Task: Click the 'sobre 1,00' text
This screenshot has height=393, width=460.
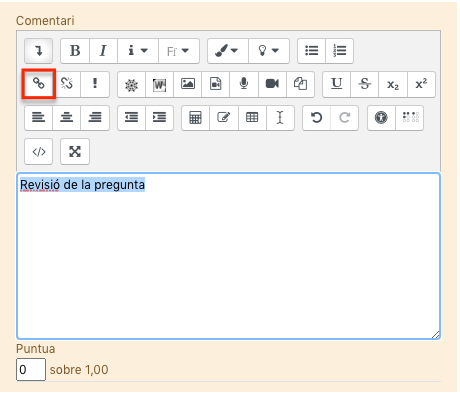Action: [x=79, y=370]
